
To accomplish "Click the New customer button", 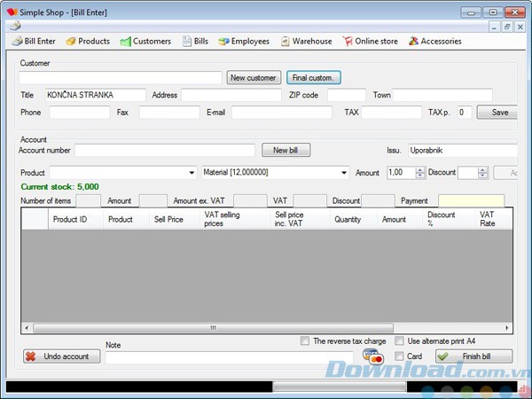I will point(254,78).
